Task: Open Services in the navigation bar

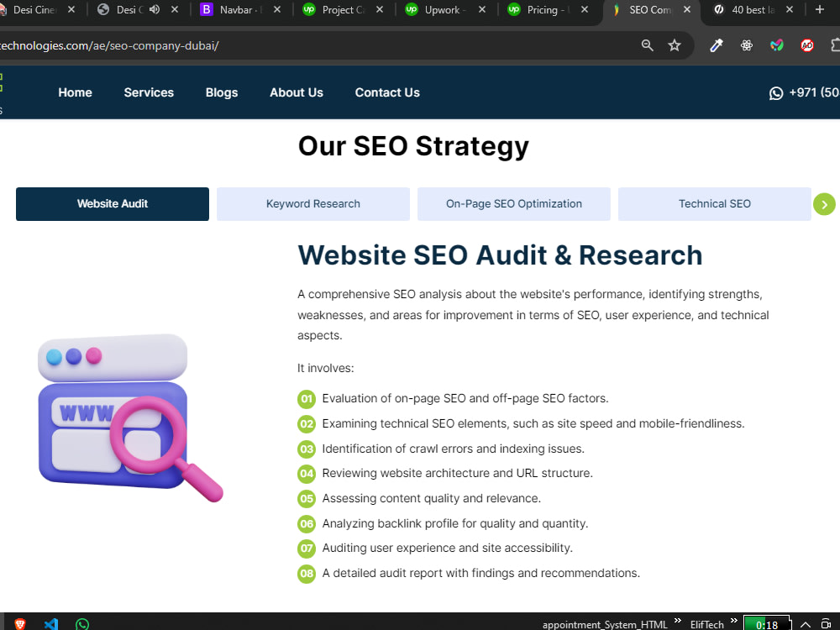Action: coord(149,92)
